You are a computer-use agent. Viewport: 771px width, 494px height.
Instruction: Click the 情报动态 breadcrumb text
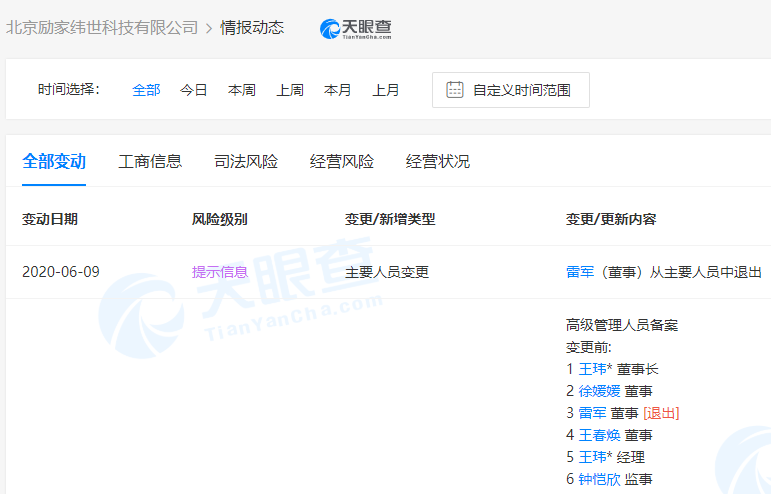[x=252, y=28]
